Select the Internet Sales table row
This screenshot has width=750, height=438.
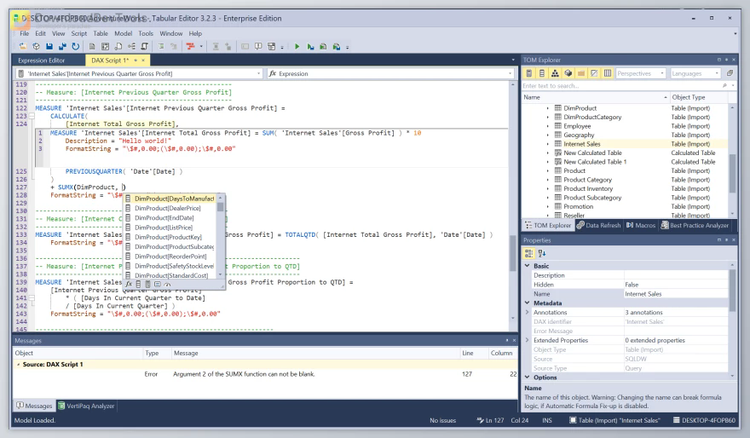pyautogui.click(x=625, y=144)
